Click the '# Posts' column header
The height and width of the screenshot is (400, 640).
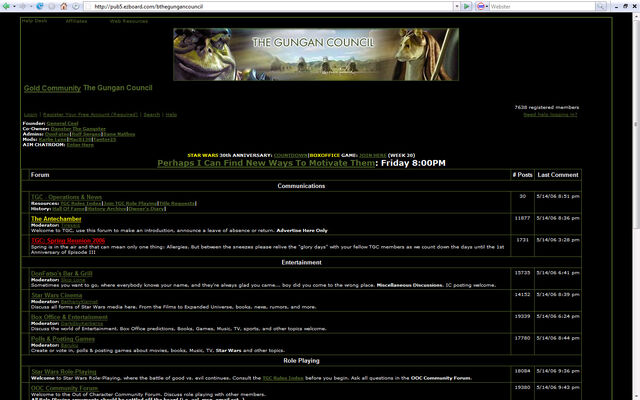[x=522, y=175]
